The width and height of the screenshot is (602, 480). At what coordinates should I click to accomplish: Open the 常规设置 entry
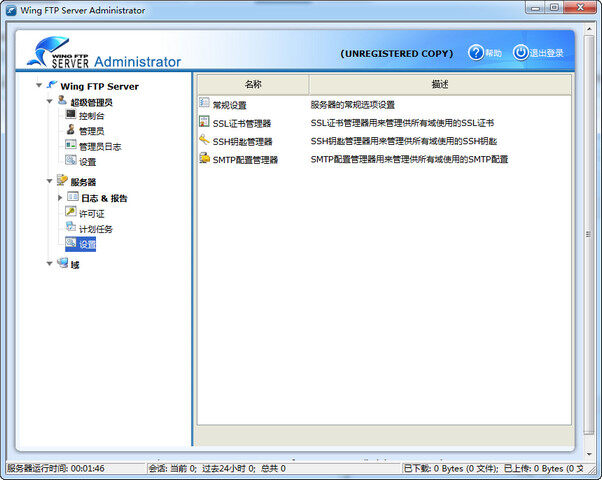point(229,105)
